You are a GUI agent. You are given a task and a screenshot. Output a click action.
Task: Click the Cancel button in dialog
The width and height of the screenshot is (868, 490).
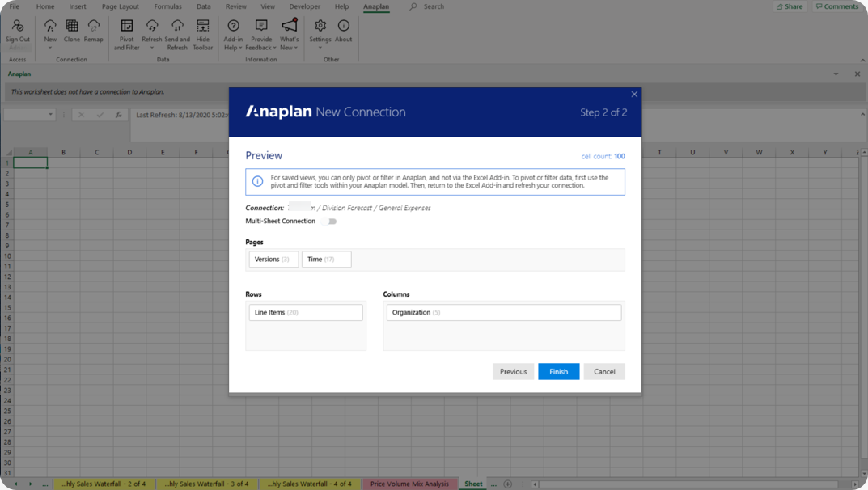pos(604,372)
